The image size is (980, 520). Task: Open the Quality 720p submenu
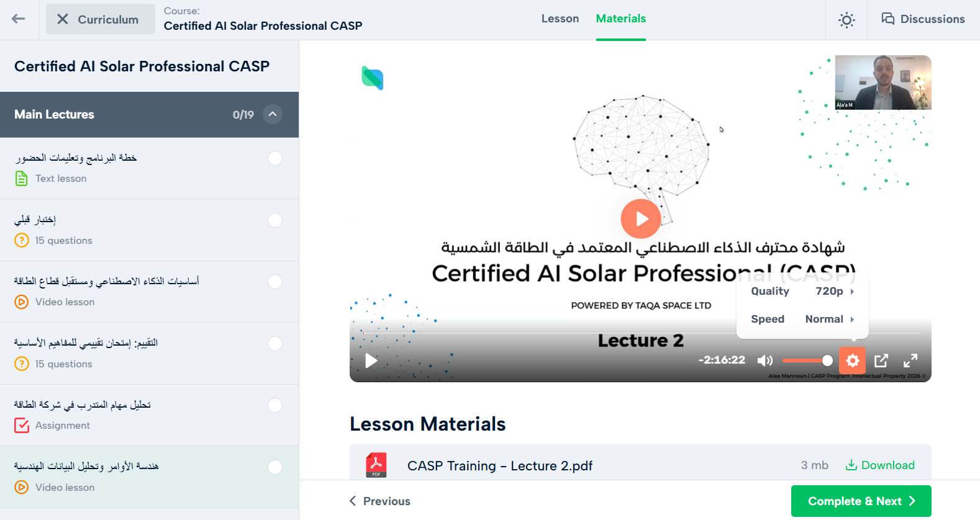802,291
